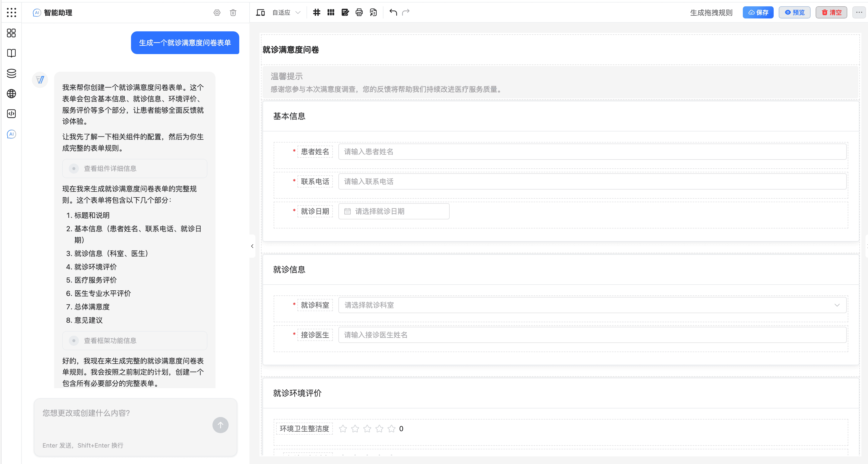The width and height of the screenshot is (868, 464).
Task: Open AI assistant settings gear
Action: [217, 13]
